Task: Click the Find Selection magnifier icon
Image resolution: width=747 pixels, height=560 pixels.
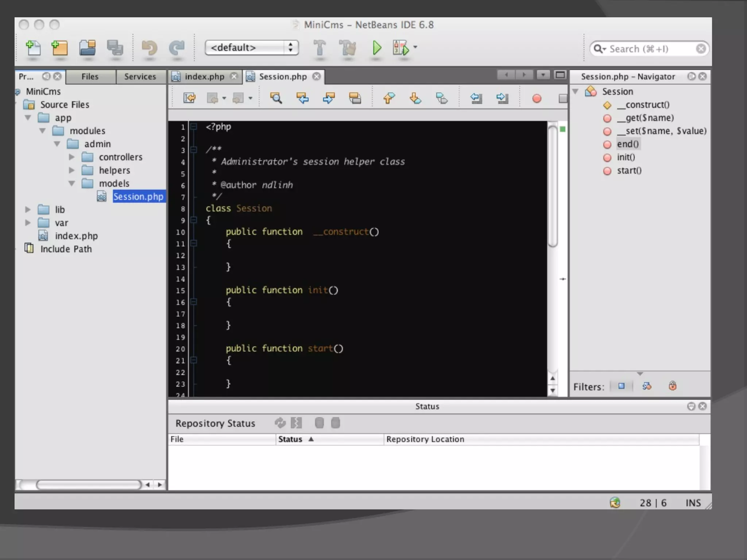Action: pos(276,98)
